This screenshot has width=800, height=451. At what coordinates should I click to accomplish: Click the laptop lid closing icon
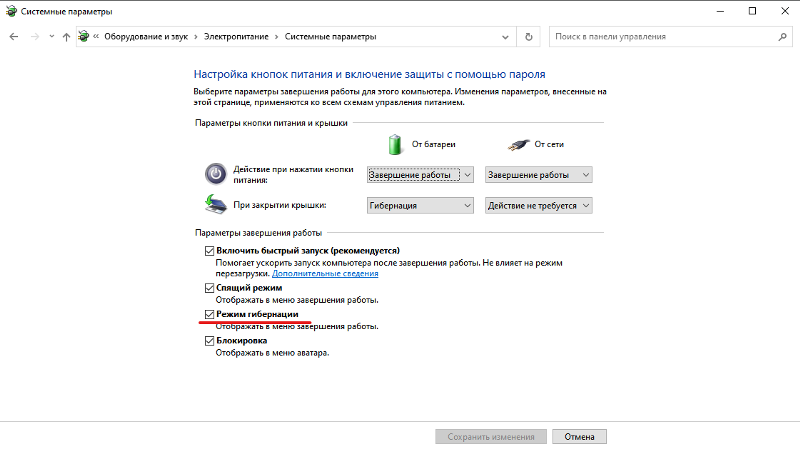point(215,205)
